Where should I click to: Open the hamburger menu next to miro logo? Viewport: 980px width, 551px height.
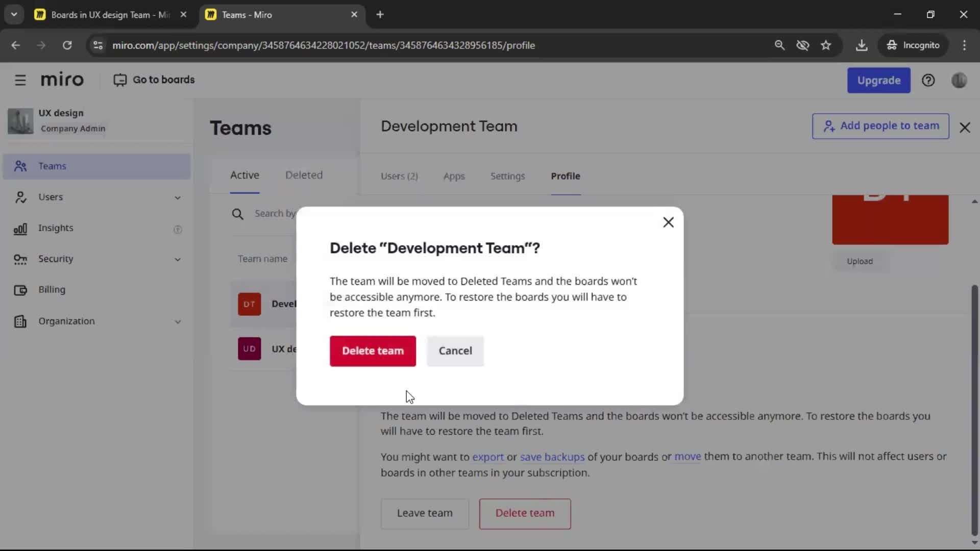(20, 80)
